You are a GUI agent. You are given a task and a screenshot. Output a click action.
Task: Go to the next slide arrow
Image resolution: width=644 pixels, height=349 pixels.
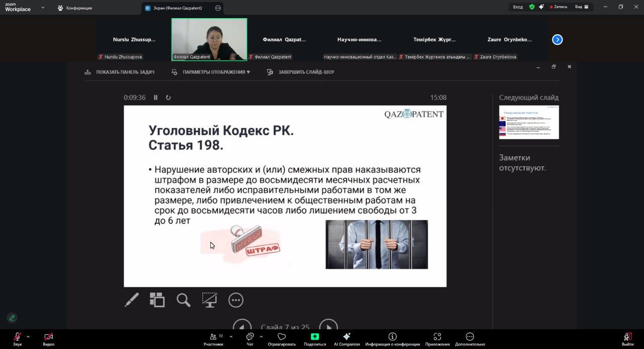(x=329, y=325)
